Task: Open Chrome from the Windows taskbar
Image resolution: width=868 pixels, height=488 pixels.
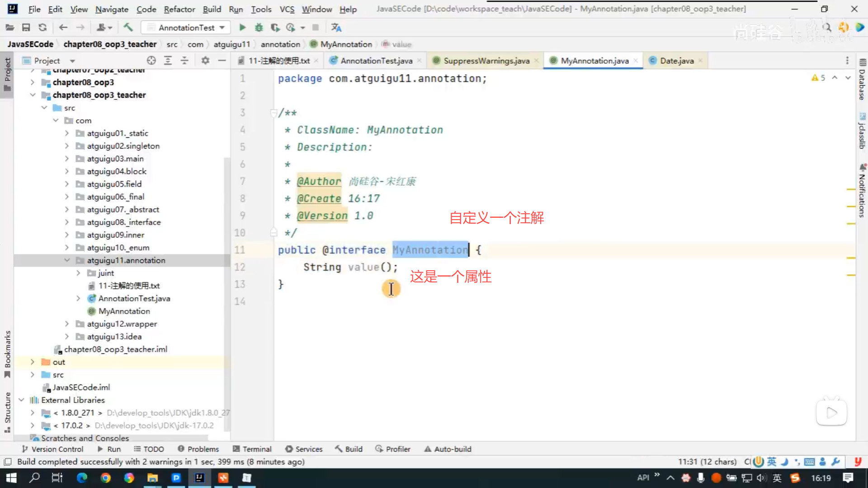Action: (x=106, y=478)
